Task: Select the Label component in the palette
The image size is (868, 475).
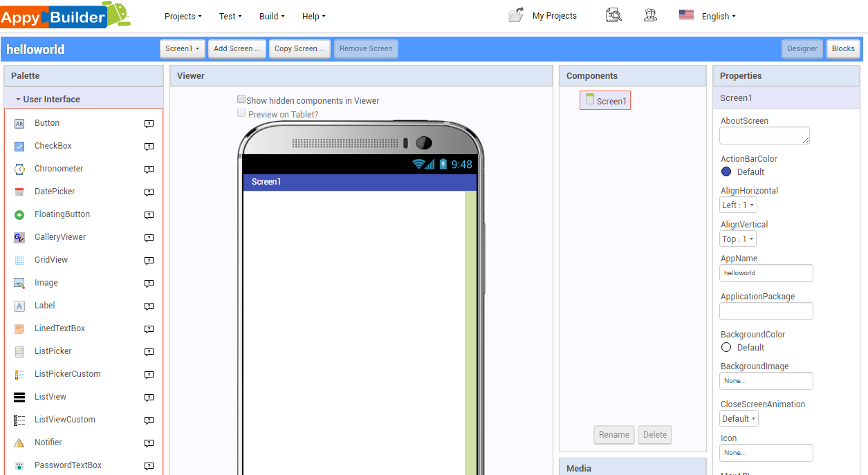Action: pos(44,305)
